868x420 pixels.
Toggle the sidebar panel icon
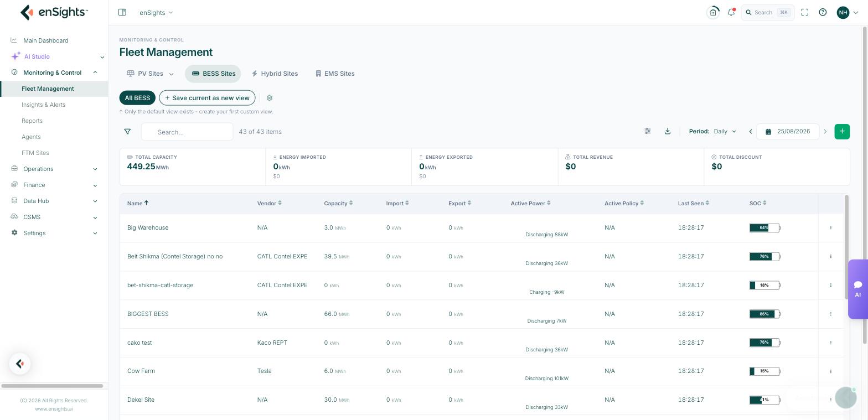122,12
